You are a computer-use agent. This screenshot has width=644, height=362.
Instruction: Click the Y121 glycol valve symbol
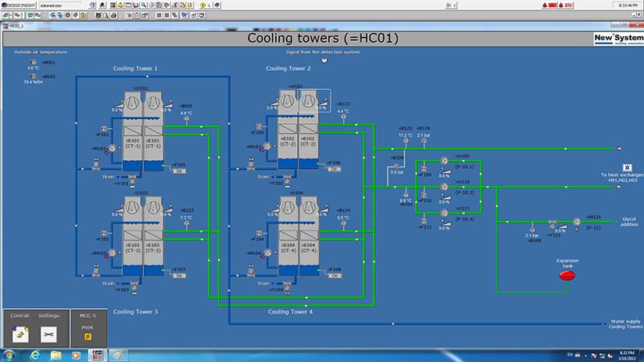point(552,224)
